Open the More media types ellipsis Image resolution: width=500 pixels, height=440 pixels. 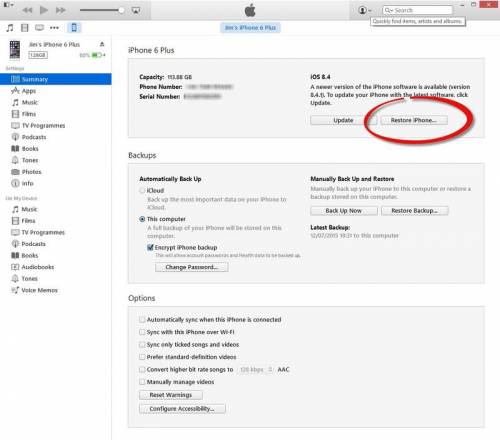(54, 28)
